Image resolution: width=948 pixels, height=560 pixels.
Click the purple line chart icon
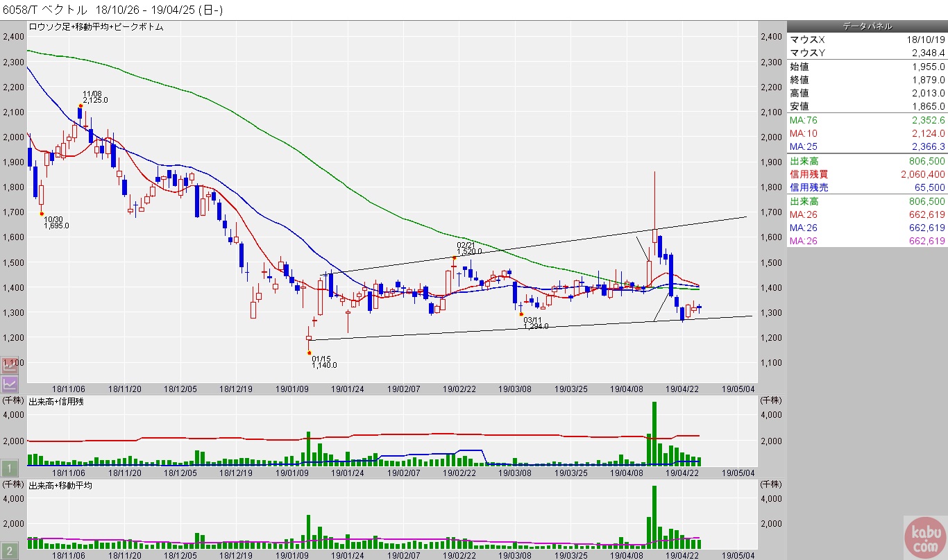10,383
